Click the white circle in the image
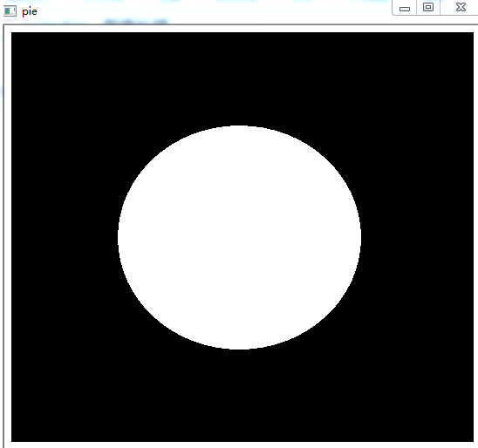Viewport: 478px width, 448px height. [239, 237]
